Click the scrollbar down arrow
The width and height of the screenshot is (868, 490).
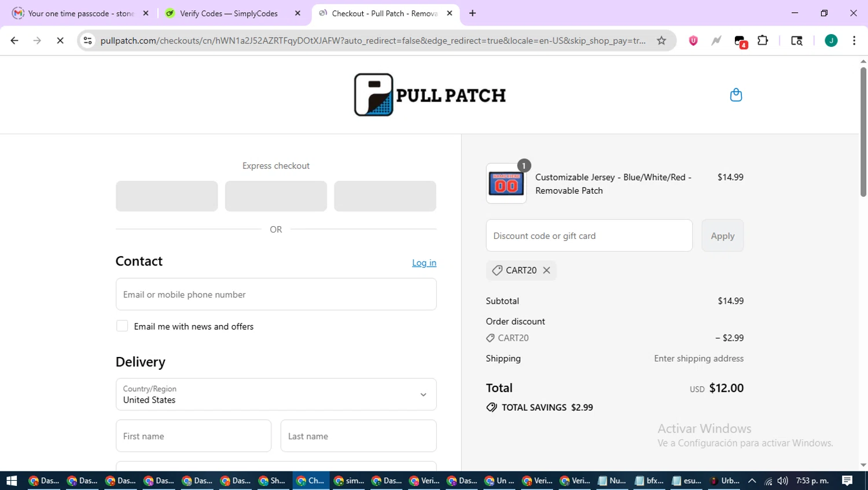click(x=863, y=465)
